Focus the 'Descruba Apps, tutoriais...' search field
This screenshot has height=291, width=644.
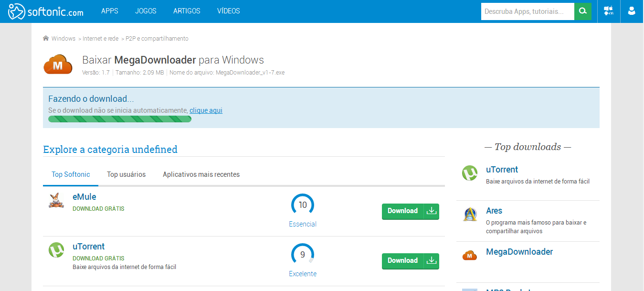tap(528, 11)
